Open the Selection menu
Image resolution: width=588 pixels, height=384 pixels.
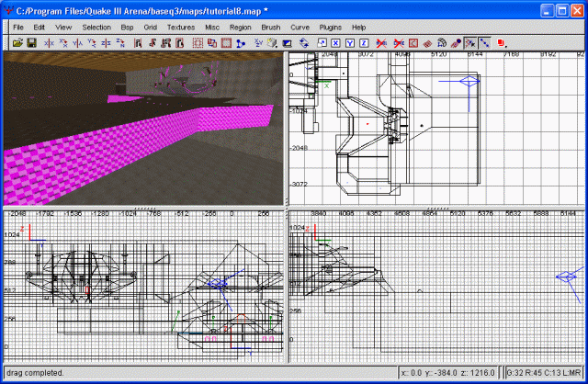[x=96, y=28]
